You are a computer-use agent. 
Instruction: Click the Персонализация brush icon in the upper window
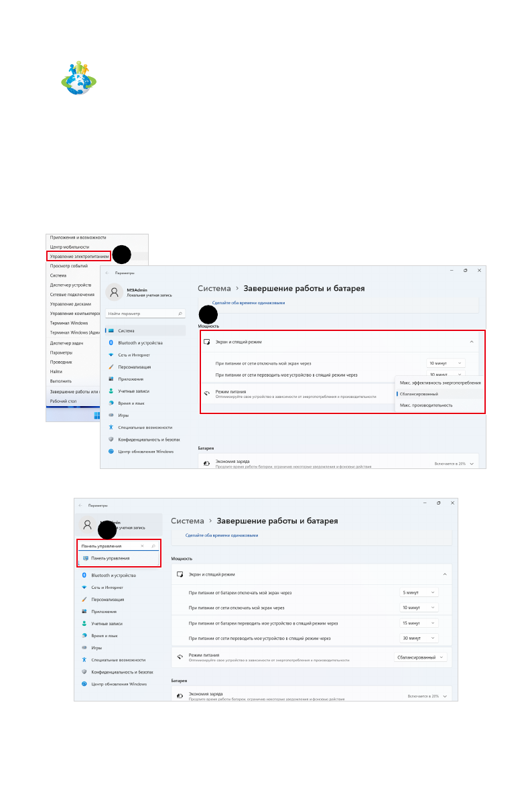tap(111, 367)
